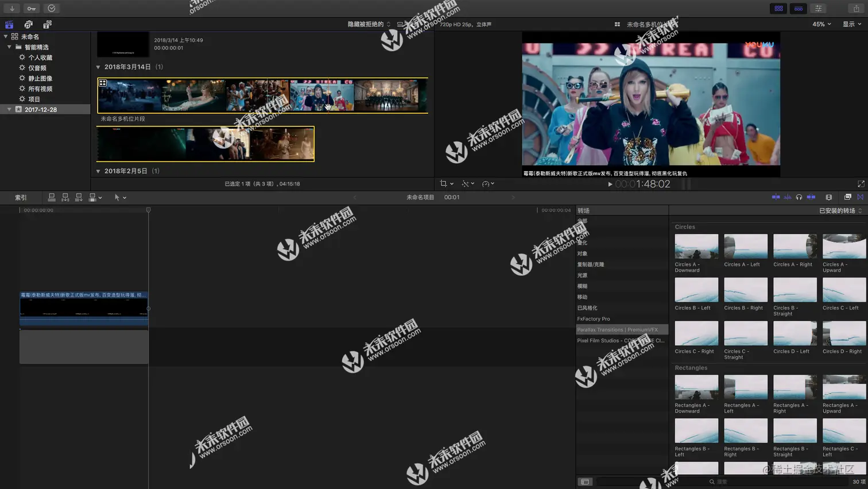This screenshot has width=868, height=489.
Task: Click the import media arrow button
Action: pyautogui.click(x=12, y=8)
